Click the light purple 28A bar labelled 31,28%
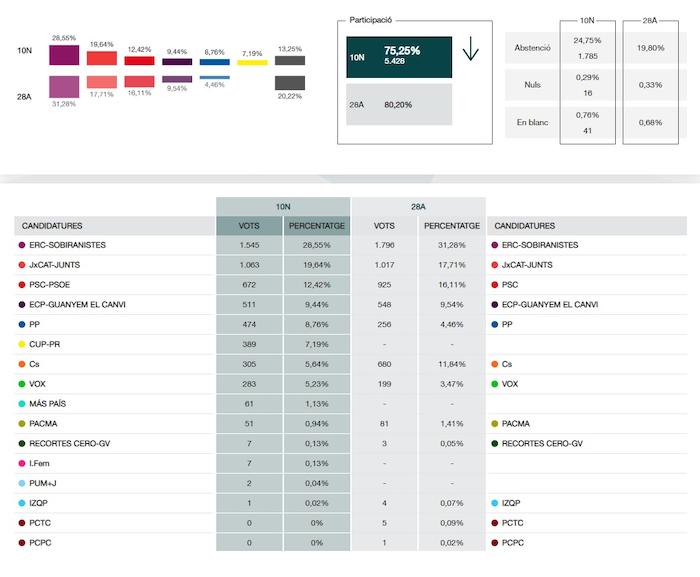Screen dimensions: 700x577 coord(64,87)
